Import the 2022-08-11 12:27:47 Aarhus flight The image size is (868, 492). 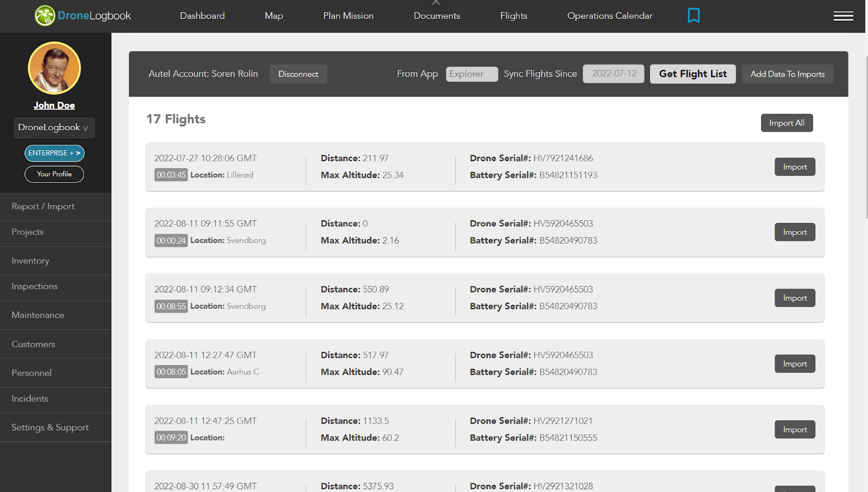point(795,363)
